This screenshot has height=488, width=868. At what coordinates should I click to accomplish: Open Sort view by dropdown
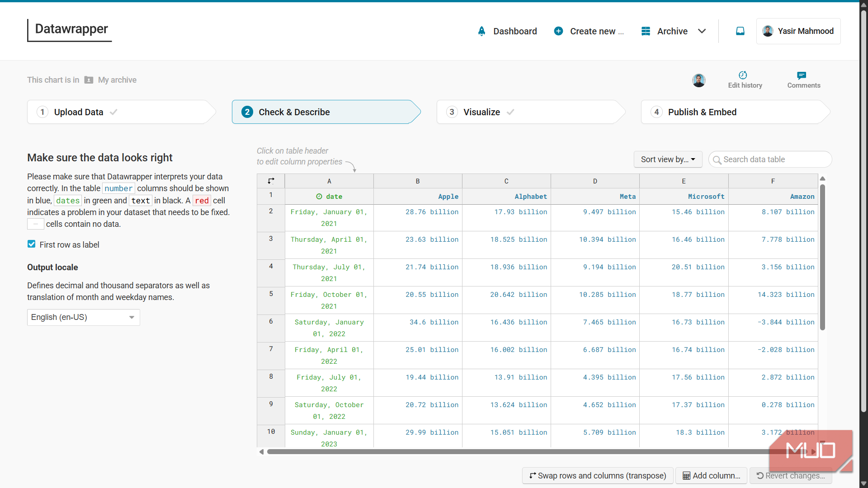tap(668, 160)
